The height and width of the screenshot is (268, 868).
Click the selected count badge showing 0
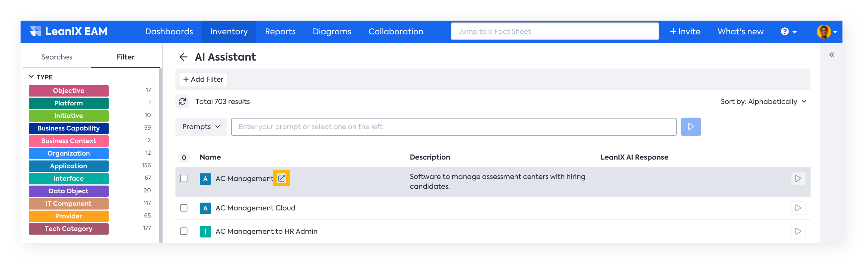click(184, 157)
